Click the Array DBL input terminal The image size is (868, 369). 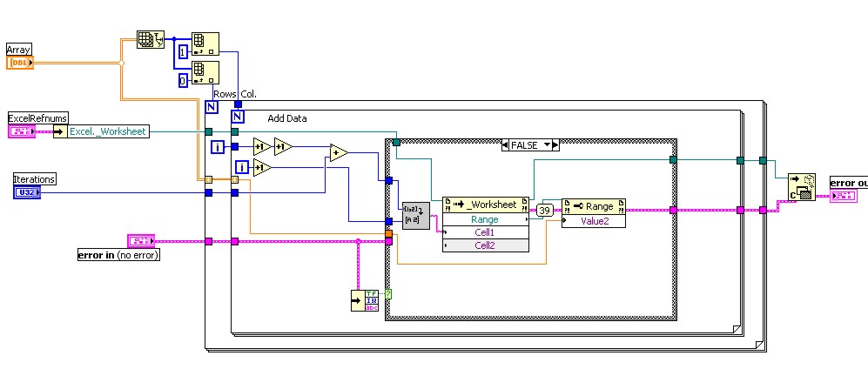point(21,63)
